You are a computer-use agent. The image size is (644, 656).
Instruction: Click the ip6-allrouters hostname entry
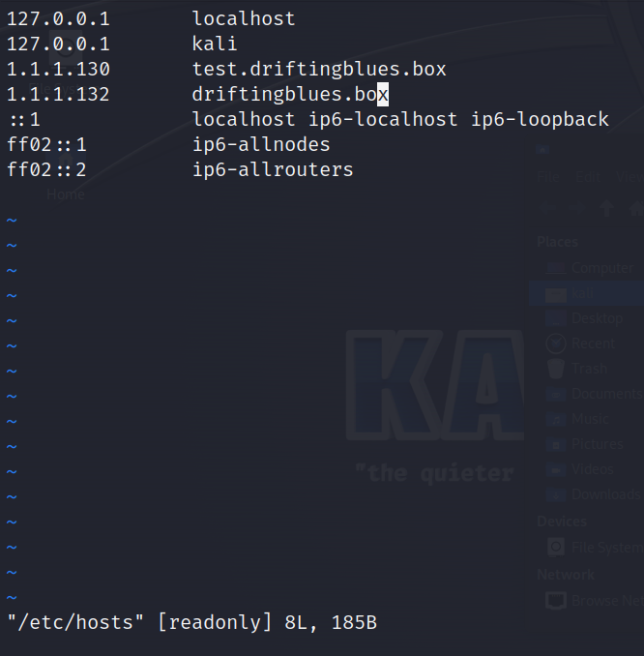coord(273,169)
